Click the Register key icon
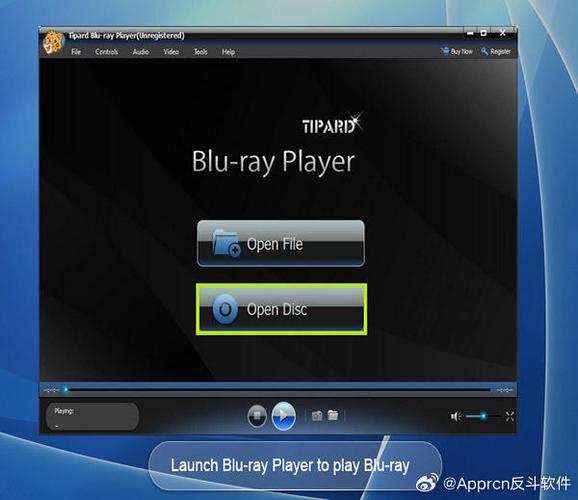Viewport: 578px width, 500px height. click(484, 51)
